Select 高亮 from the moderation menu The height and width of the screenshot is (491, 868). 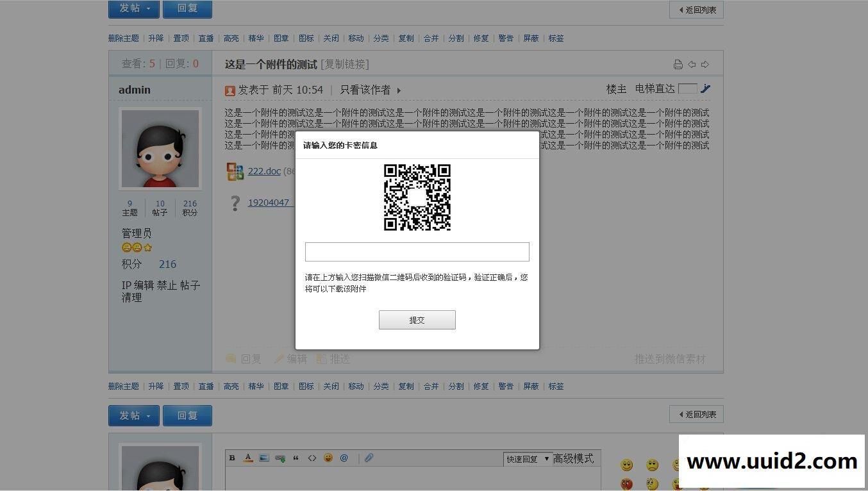231,38
